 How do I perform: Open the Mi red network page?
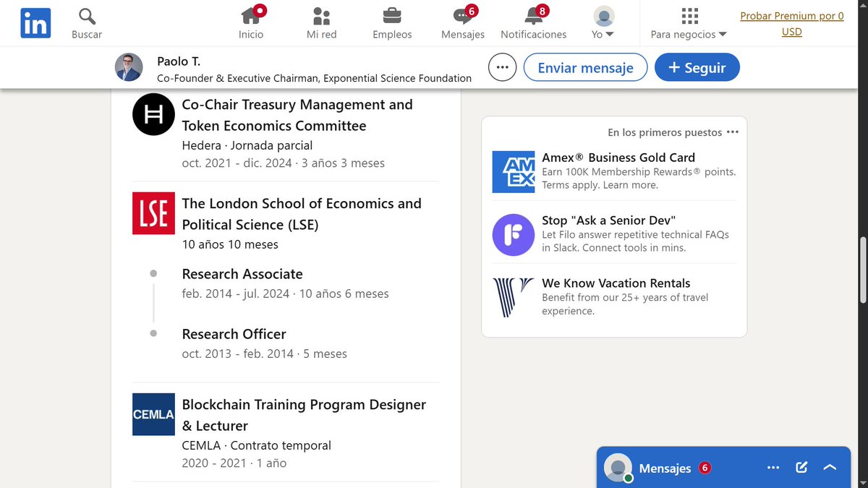coord(322,23)
